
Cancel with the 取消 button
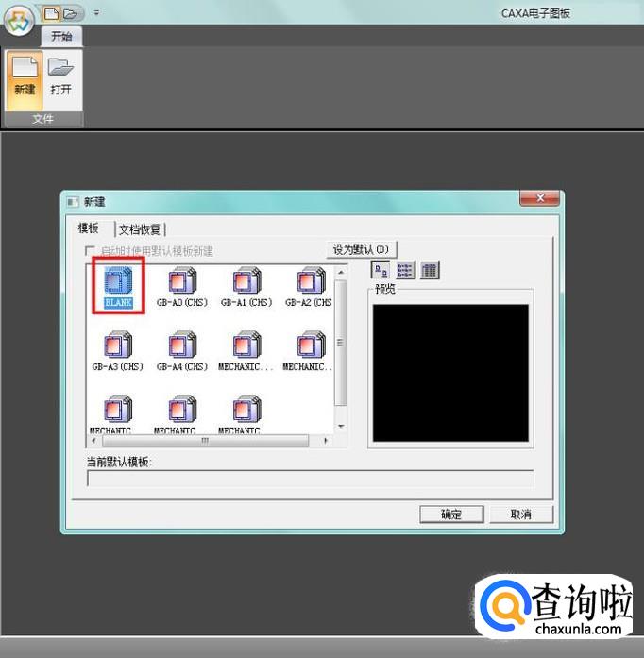(521, 515)
